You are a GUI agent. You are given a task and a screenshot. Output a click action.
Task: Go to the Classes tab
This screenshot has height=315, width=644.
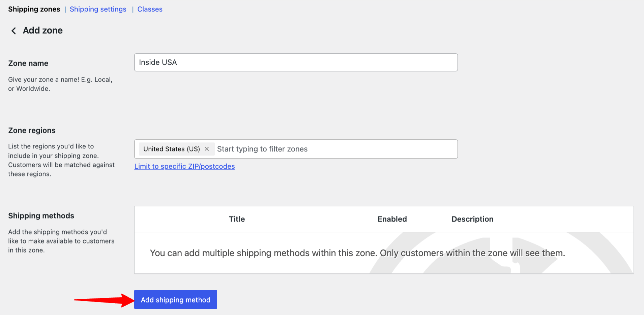click(150, 9)
